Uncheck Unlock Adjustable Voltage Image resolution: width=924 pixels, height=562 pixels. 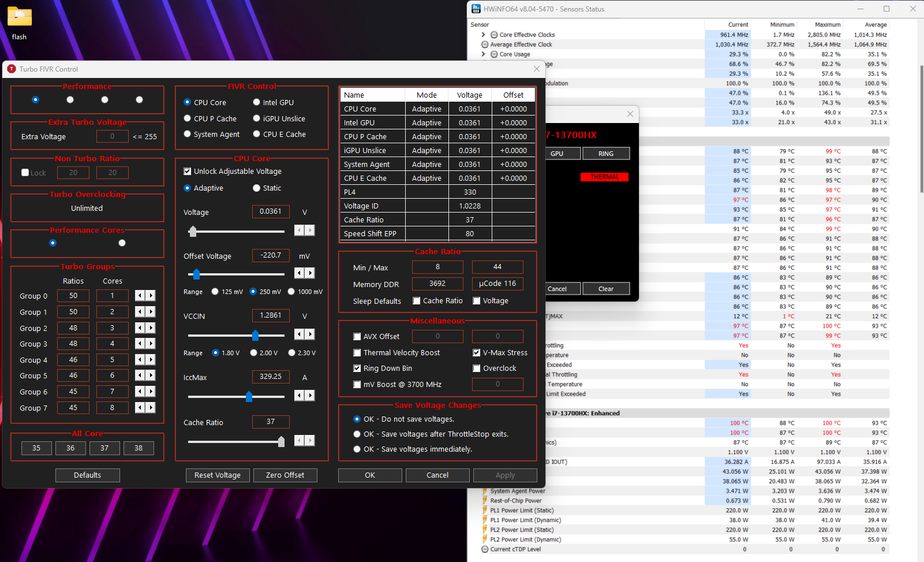coord(188,172)
